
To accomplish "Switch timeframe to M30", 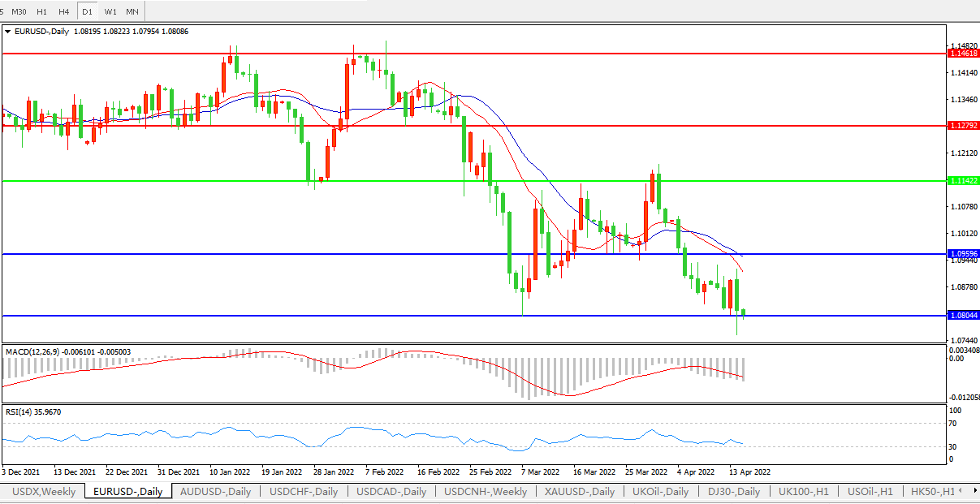I will point(19,11).
